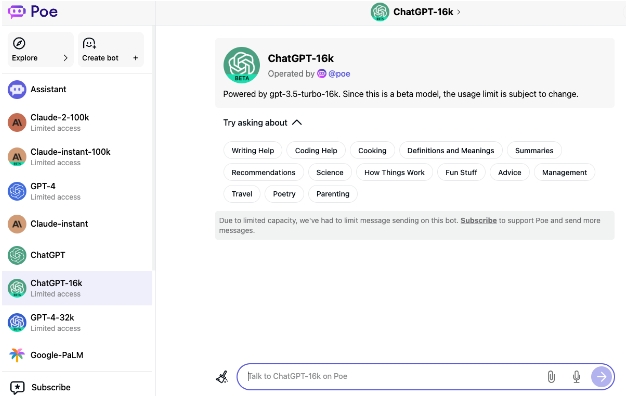
Task: Collapse the Try asking about section
Action: [297, 123]
